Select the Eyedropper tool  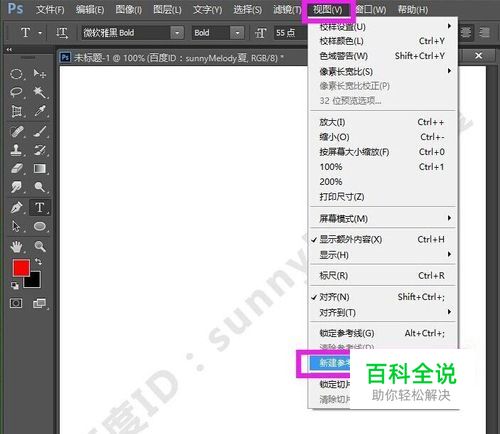[x=40, y=111]
